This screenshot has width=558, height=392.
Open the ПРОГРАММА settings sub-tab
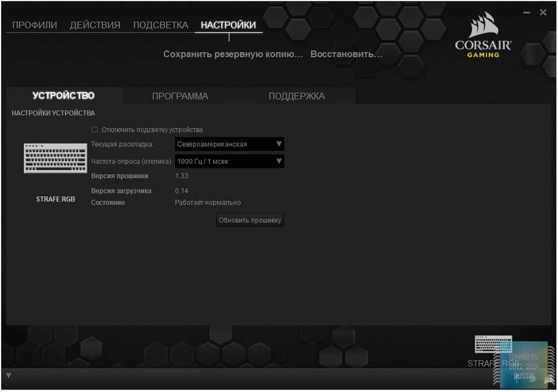click(x=180, y=96)
